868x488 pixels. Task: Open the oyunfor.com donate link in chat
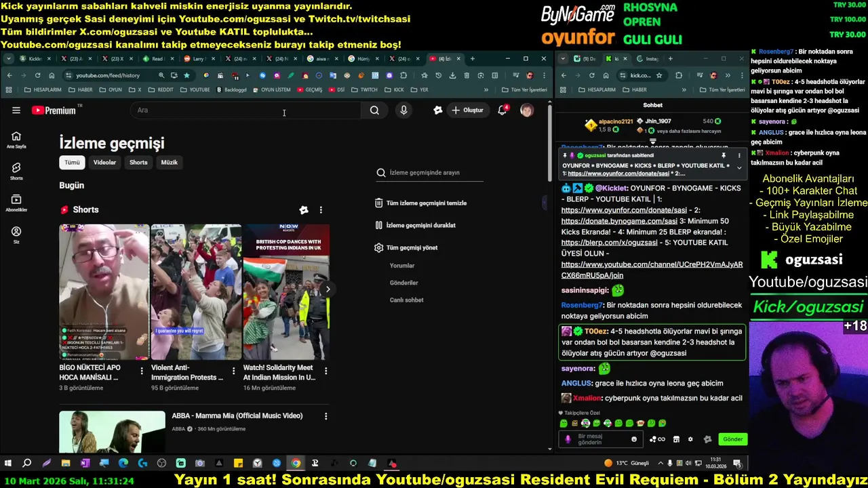click(624, 210)
